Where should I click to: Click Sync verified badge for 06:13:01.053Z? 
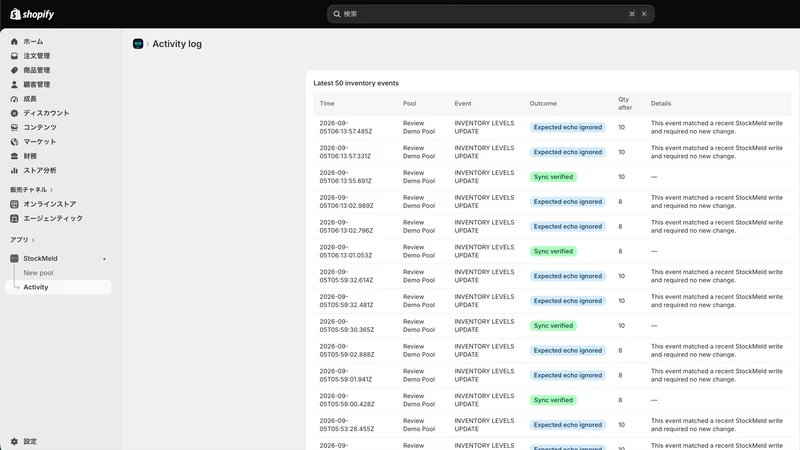pyautogui.click(x=553, y=251)
